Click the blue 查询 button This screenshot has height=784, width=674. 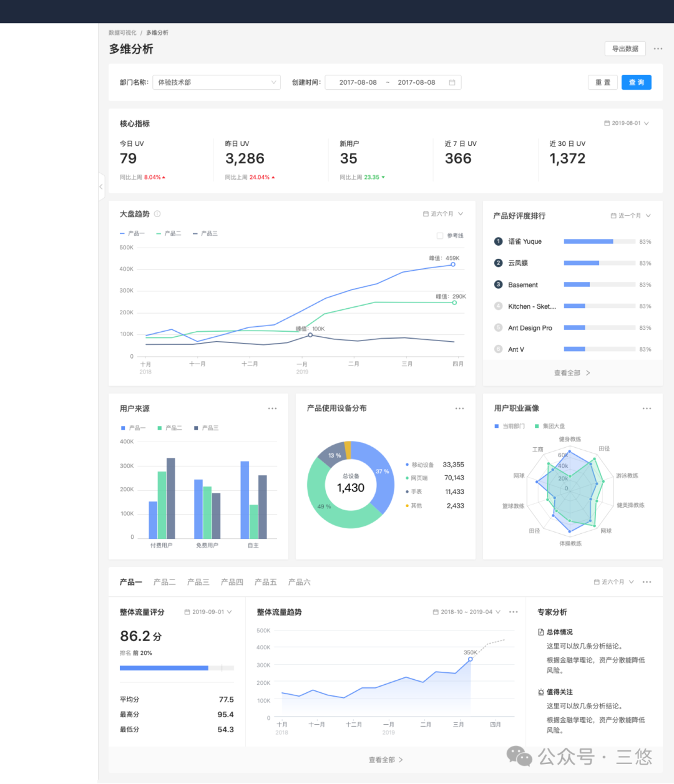(x=637, y=82)
